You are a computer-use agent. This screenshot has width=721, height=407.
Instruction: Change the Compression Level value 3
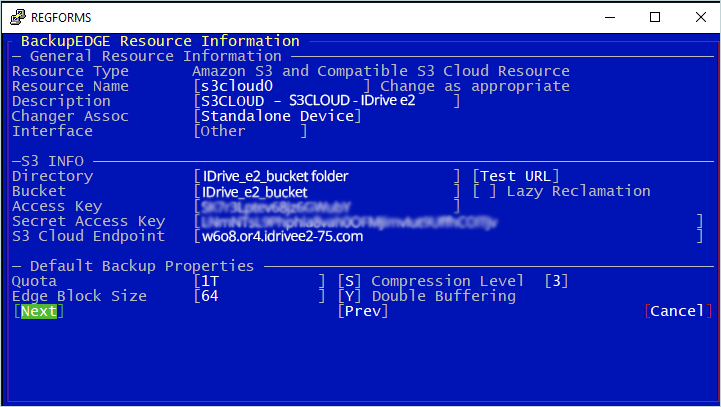click(x=556, y=281)
